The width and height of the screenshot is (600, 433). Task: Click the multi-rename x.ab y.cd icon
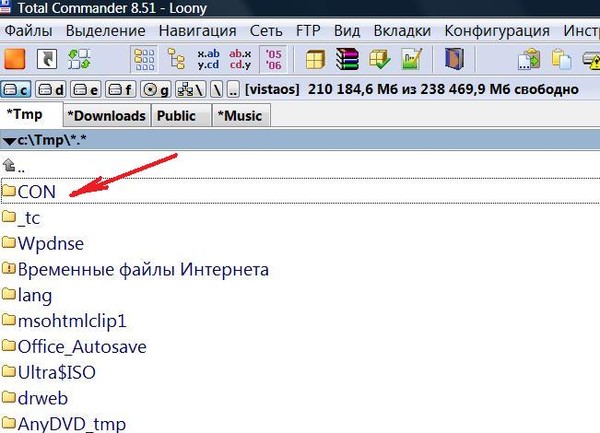coord(210,60)
